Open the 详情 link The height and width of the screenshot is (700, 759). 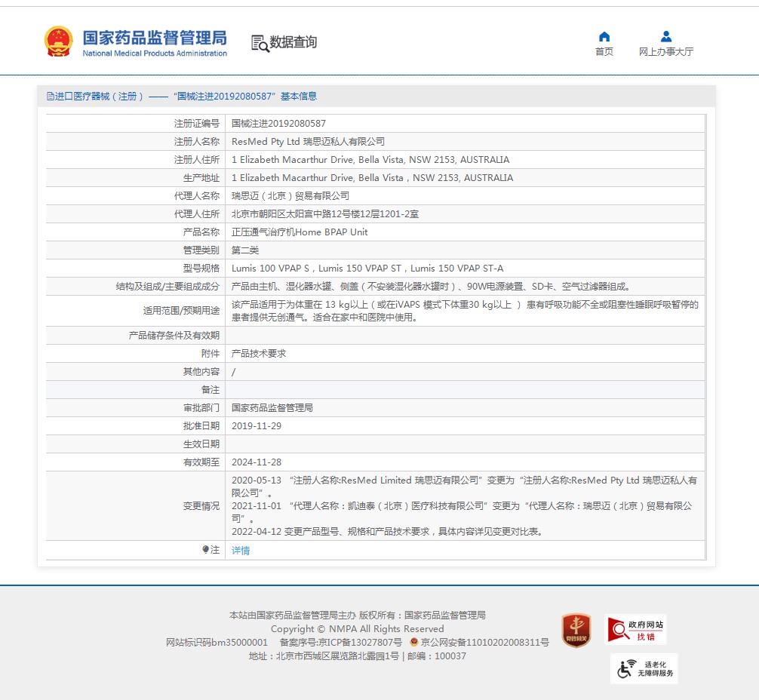point(241,550)
